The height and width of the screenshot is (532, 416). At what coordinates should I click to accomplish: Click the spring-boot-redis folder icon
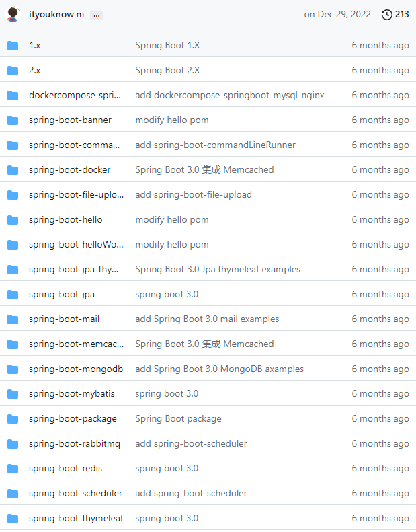13,469
